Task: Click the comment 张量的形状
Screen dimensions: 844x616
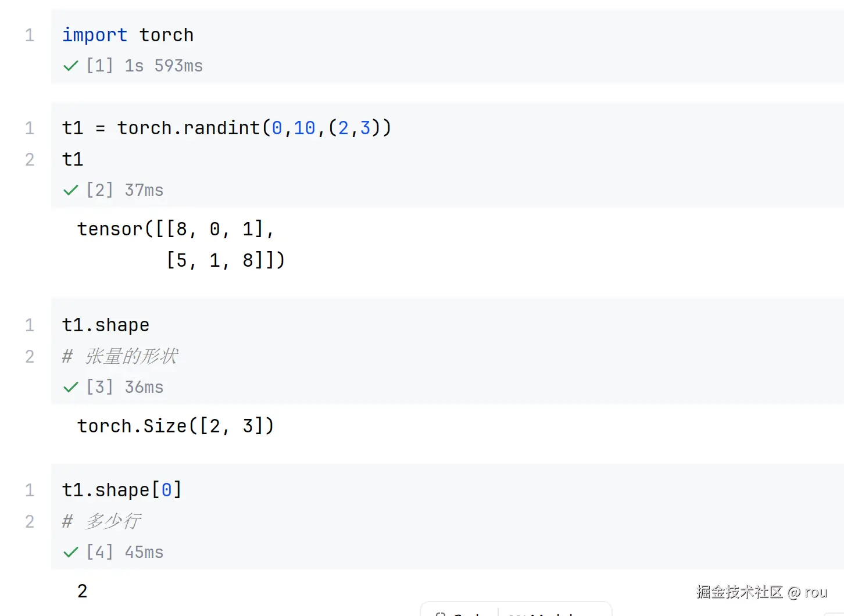Action: [131, 356]
